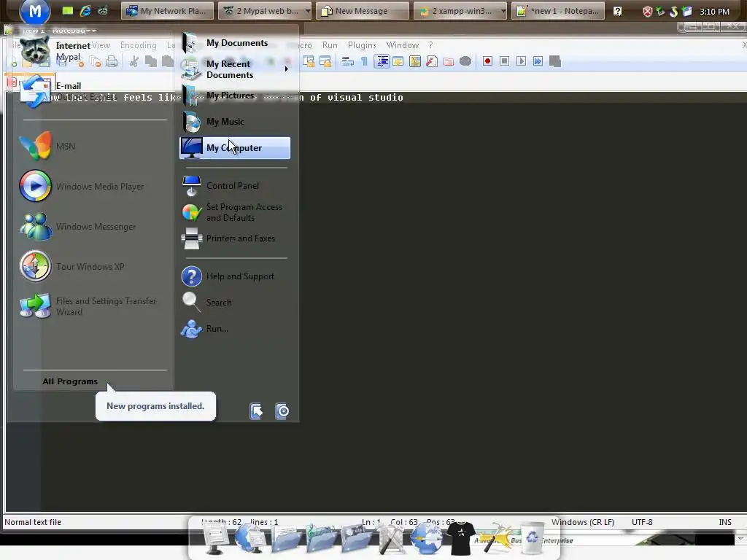The height and width of the screenshot is (560, 747).
Task: Click the gray Monitoring toolbar icon
Action: (465, 61)
